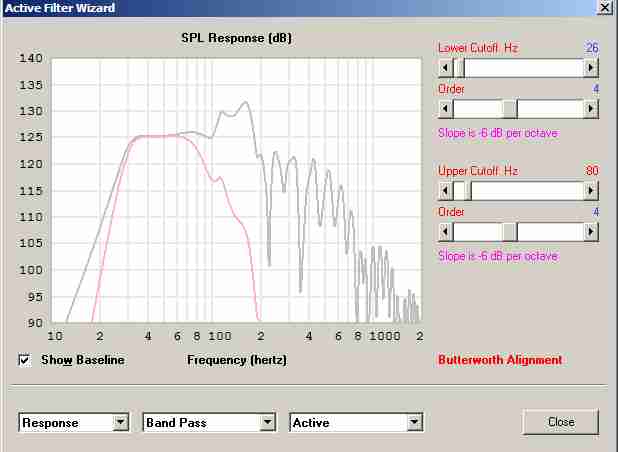Viewport: 618px width, 452px height.
Task: Click the 1000 label on frequency axis
Action: click(384, 336)
